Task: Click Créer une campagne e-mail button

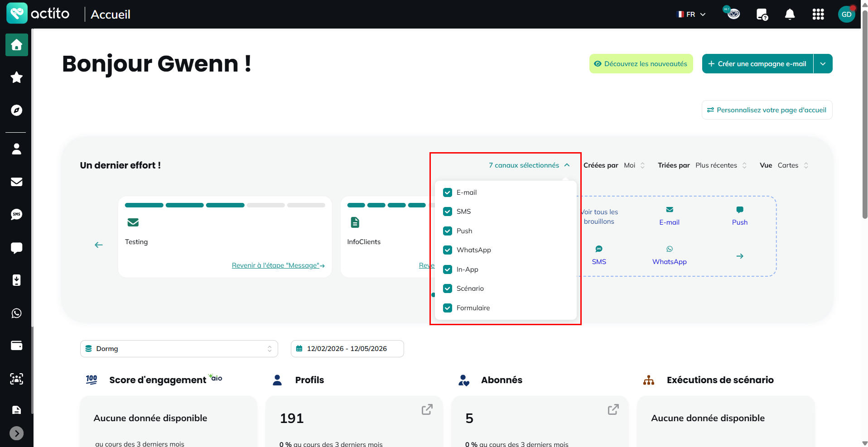Action: pyautogui.click(x=757, y=64)
